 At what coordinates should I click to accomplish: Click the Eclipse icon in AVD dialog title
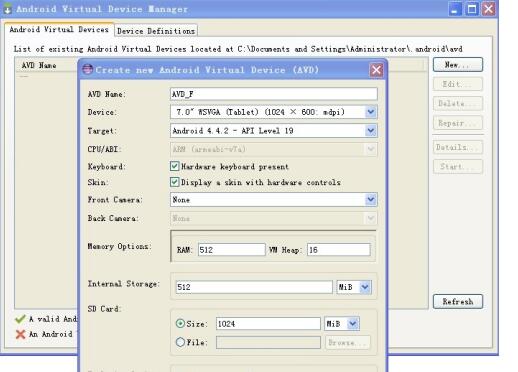point(87,70)
